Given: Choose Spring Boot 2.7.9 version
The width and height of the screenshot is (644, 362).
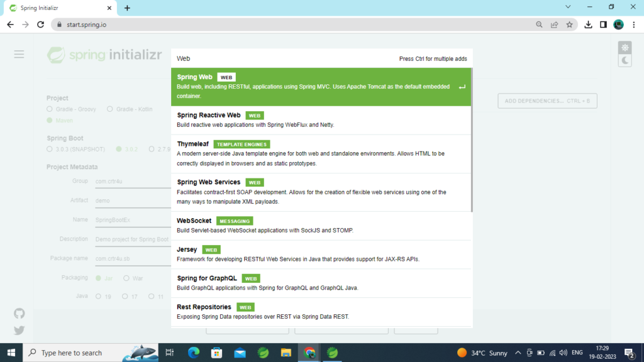Looking at the screenshot, I should click(160, 149).
